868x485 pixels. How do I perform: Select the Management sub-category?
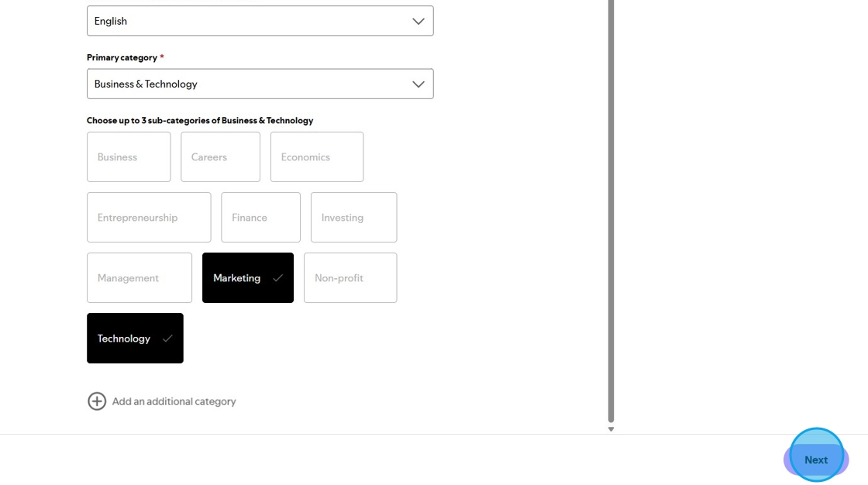tap(139, 278)
